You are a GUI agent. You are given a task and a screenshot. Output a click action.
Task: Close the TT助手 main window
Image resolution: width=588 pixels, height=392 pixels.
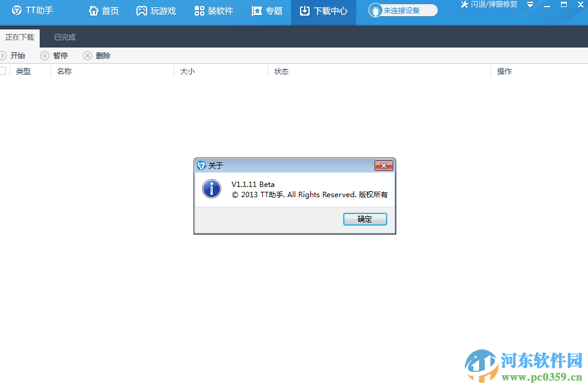point(581,5)
